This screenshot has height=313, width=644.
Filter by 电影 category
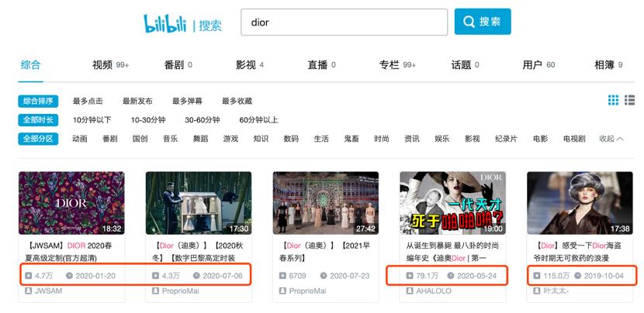(x=541, y=139)
